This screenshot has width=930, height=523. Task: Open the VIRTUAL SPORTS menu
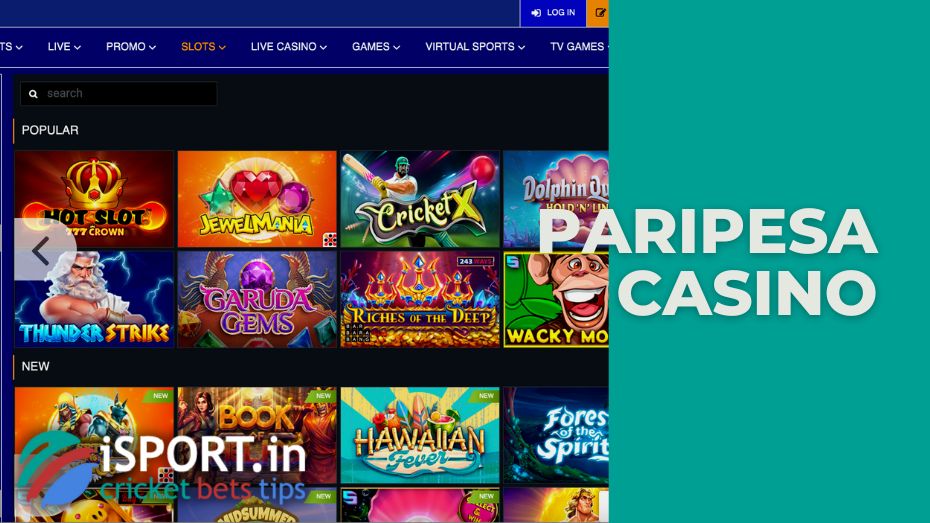[x=475, y=46]
